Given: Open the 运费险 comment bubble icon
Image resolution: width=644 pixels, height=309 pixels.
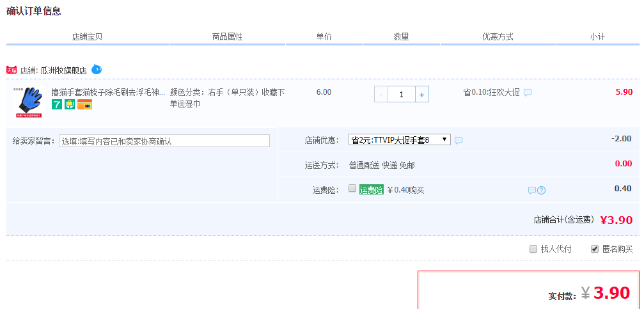Looking at the screenshot, I should pyautogui.click(x=532, y=190).
